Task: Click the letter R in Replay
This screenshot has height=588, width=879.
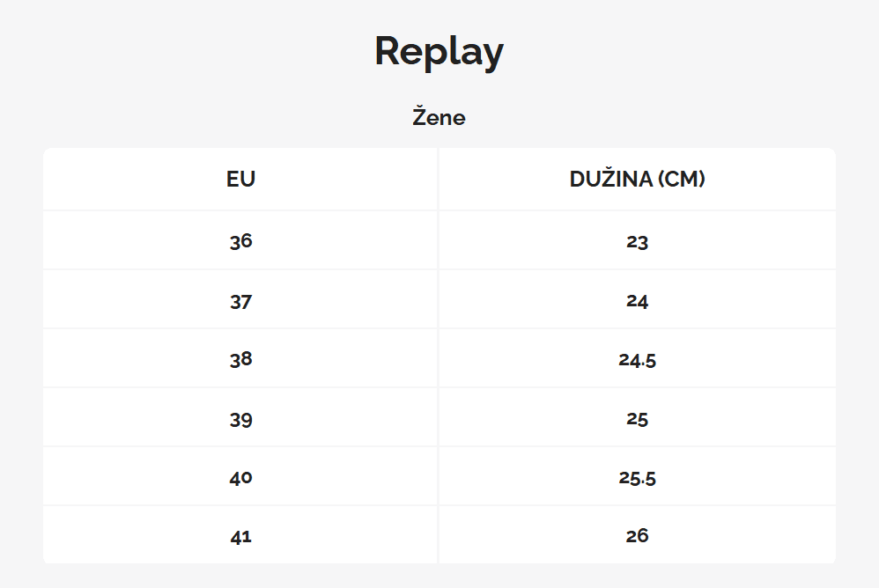Action: (x=388, y=51)
